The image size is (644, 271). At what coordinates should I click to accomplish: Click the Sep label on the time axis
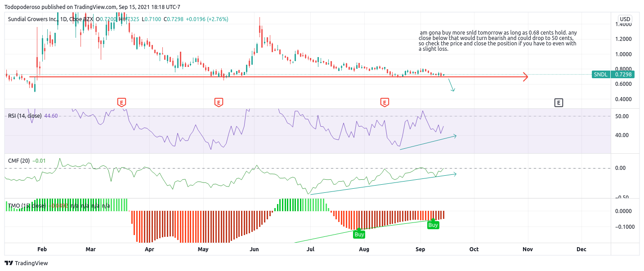click(x=420, y=249)
